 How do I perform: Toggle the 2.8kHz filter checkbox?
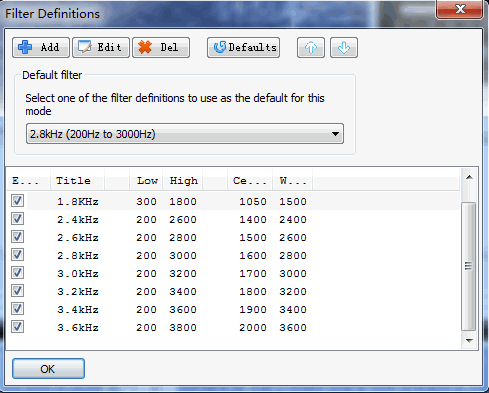[17, 255]
